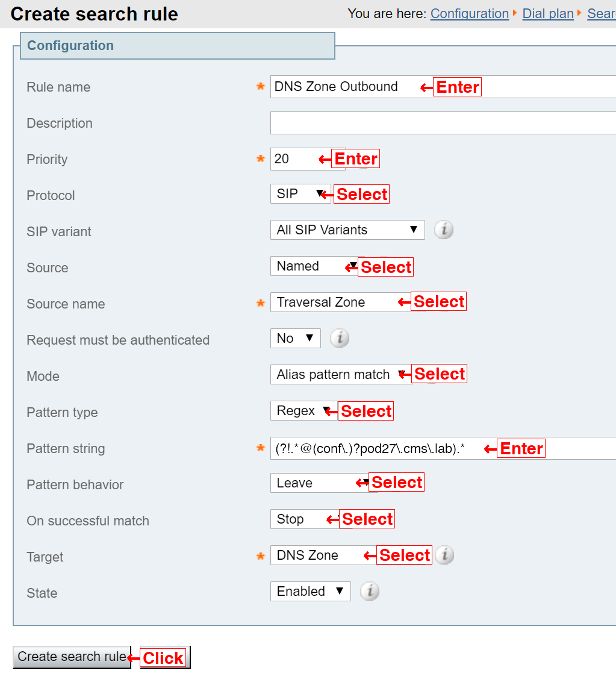The width and height of the screenshot is (616, 673).
Task: Follow the Dial plan breadcrumb link
Action: click(x=548, y=14)
